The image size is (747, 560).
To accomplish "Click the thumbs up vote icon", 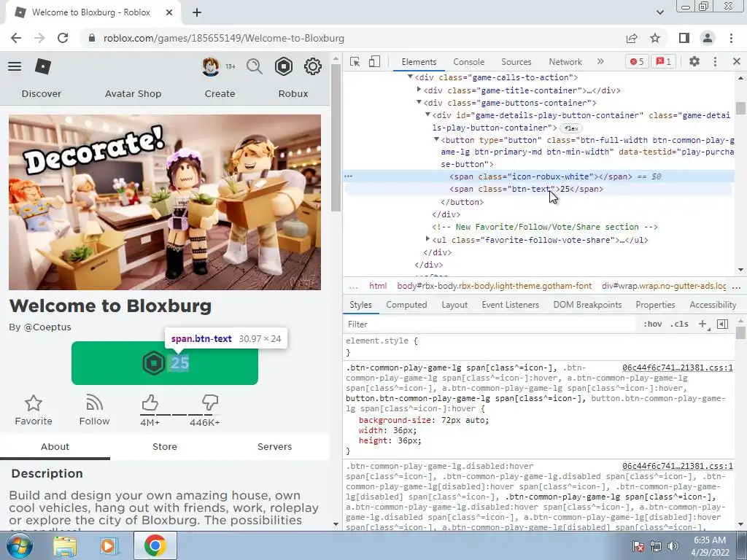I will [x=150, y=402].
